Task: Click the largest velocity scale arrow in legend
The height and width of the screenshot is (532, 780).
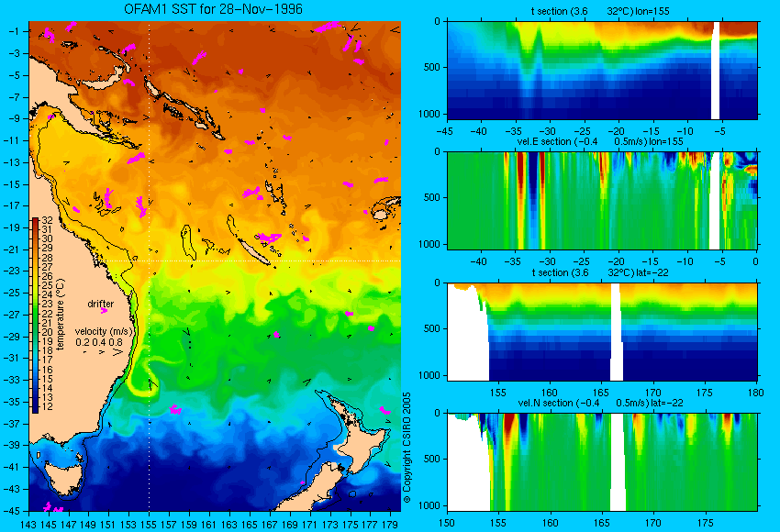Action: point(117,352)
